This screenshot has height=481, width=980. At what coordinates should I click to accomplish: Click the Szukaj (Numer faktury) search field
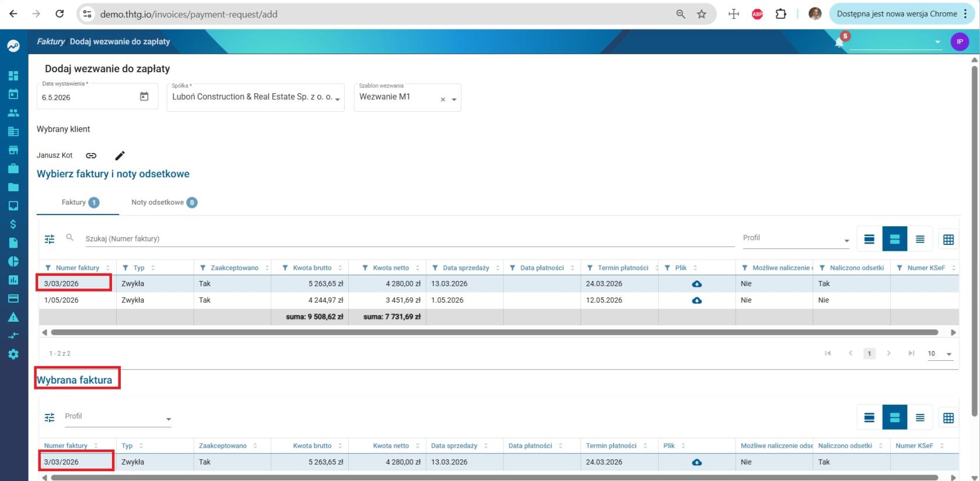408,238
